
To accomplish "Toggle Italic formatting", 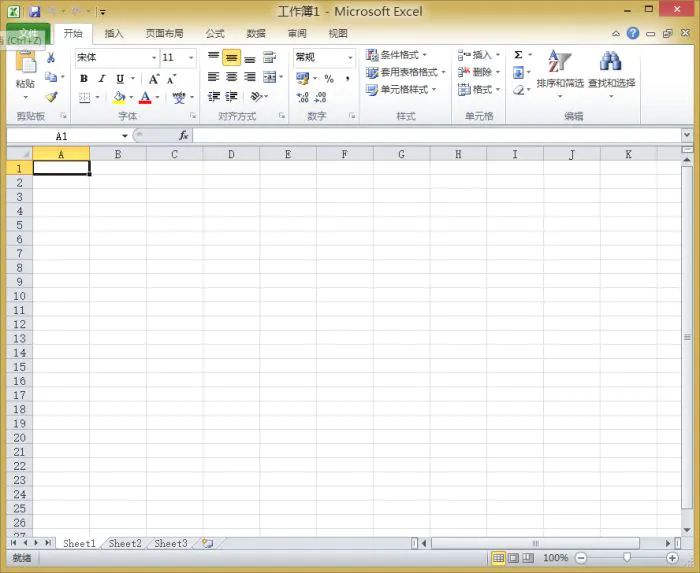I will [102, 79].
